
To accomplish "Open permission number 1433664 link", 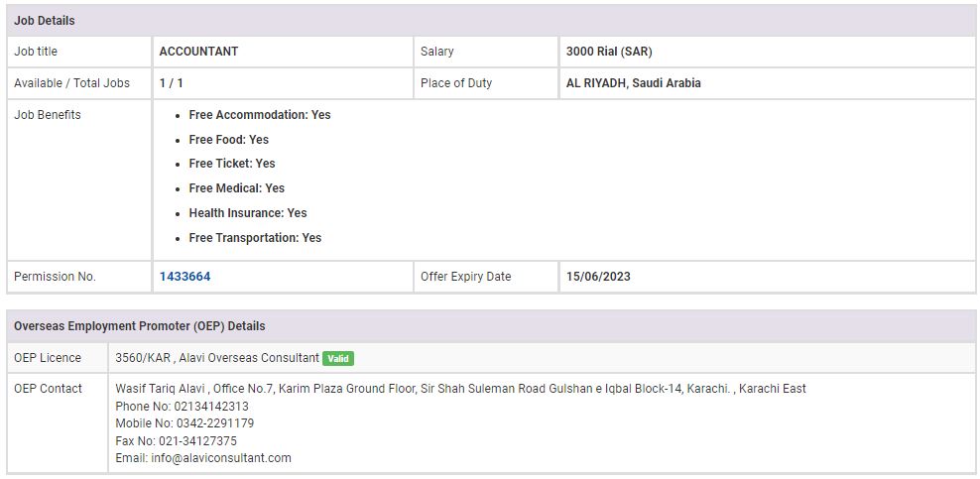I will (184, 277).
